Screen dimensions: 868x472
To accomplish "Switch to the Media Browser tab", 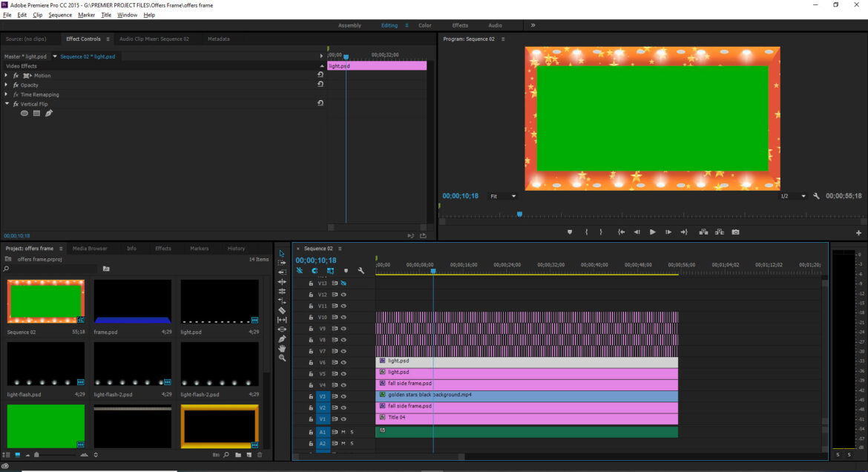I will pos(90,249).
